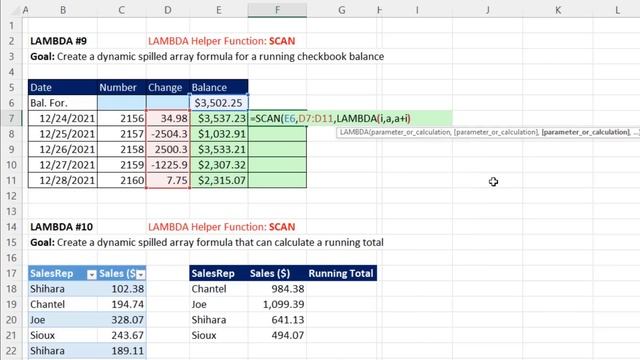Click change value -1225.9
The image size is (640, 360).
(x=168, y=165)
